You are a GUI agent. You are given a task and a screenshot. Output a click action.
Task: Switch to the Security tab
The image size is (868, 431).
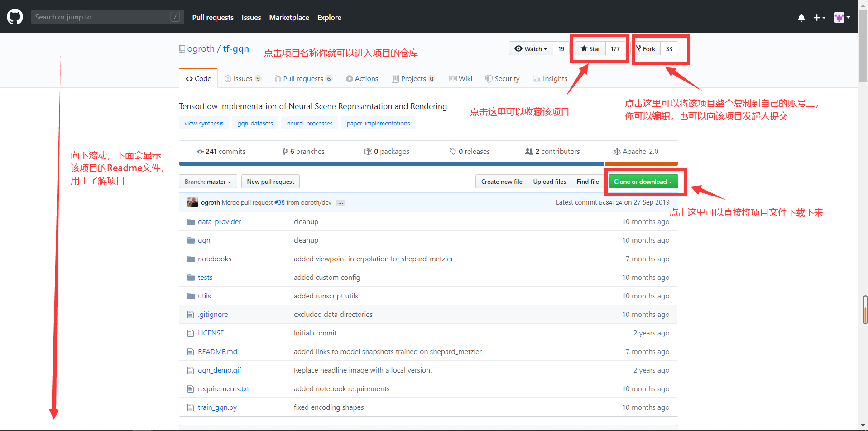503,78
